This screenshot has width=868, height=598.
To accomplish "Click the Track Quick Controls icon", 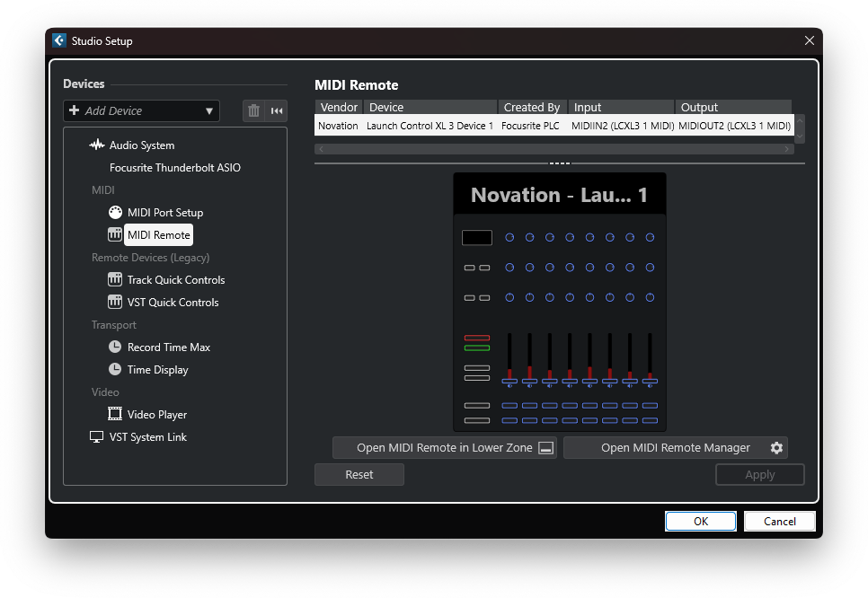I will pos(115,279).
